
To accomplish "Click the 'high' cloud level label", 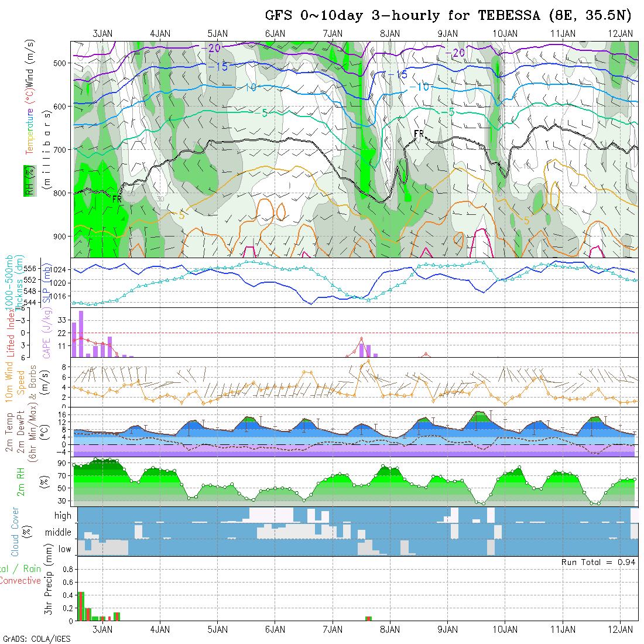I will tap(63, 516).
